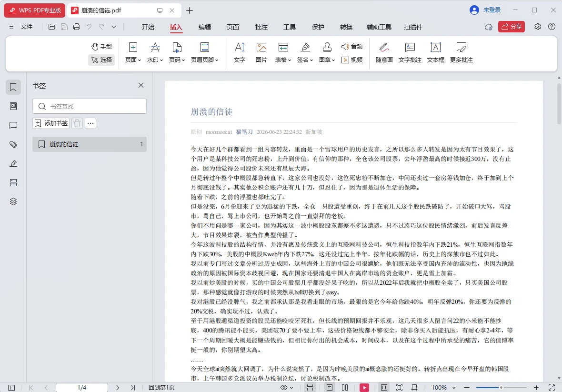The image size is (562, 392).
Task: Toggle the 选择 select tool mode
Action: click(102, 60)
